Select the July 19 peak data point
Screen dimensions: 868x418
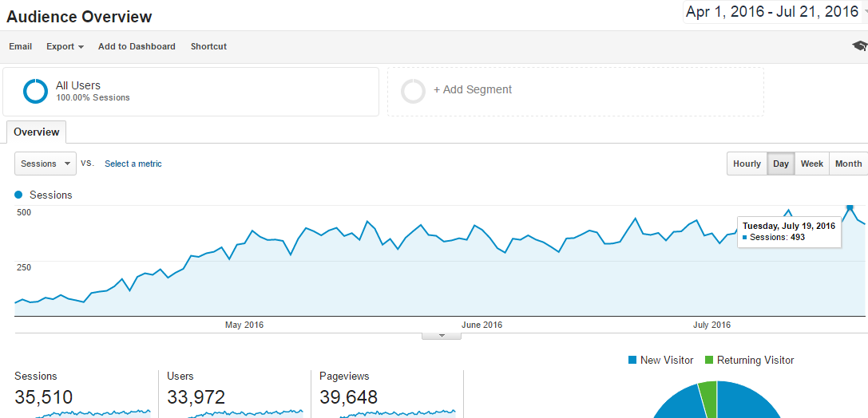coord(850,207)
